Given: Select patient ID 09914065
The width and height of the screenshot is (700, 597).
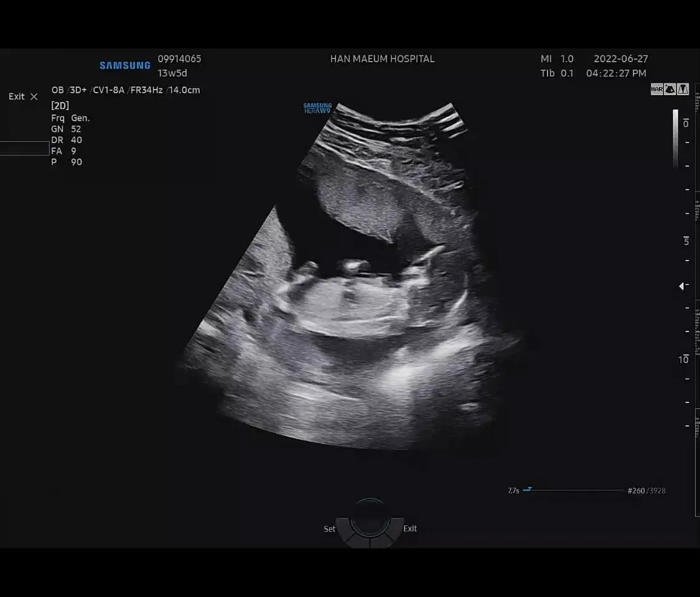Looking at the screenshot, I should 179,59.
